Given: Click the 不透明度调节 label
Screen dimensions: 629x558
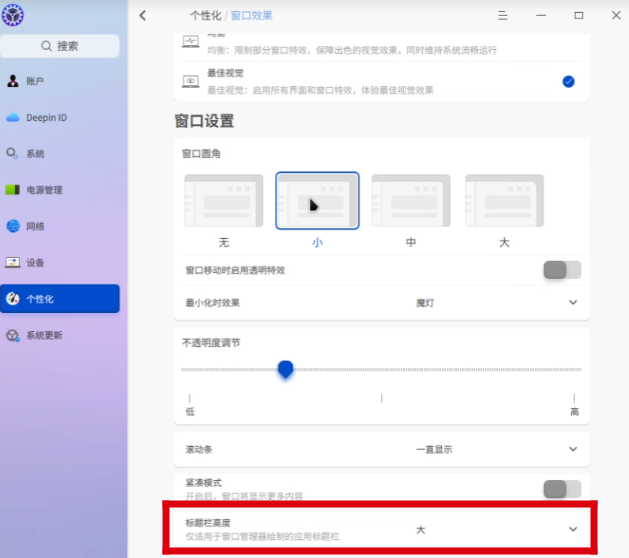Looking at the screenshot, I should click(x=211, y=343).
